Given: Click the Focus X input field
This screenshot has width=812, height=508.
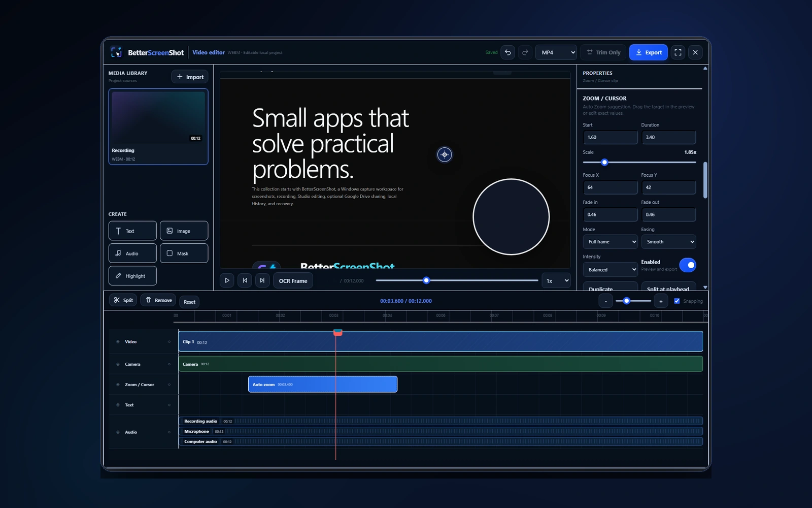Looking at the screenshot, I should 611,187.
